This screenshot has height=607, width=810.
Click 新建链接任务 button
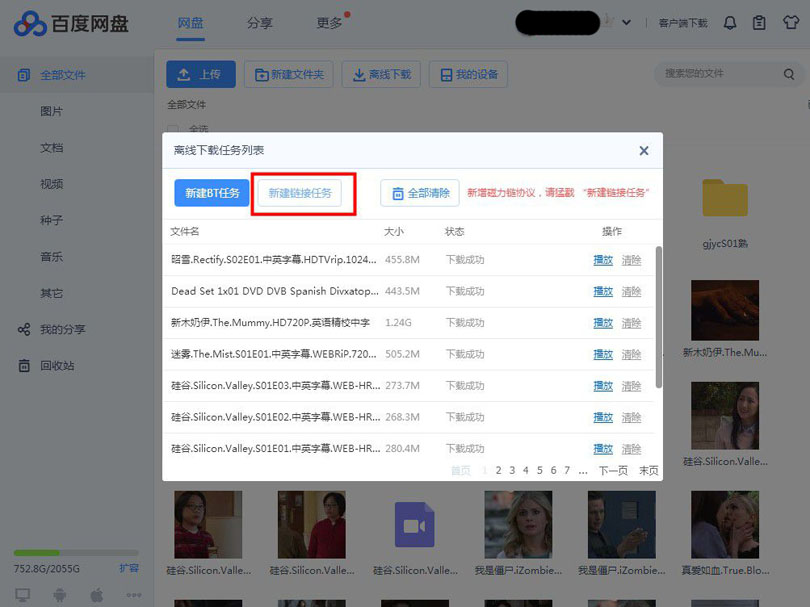pos(300,193)
